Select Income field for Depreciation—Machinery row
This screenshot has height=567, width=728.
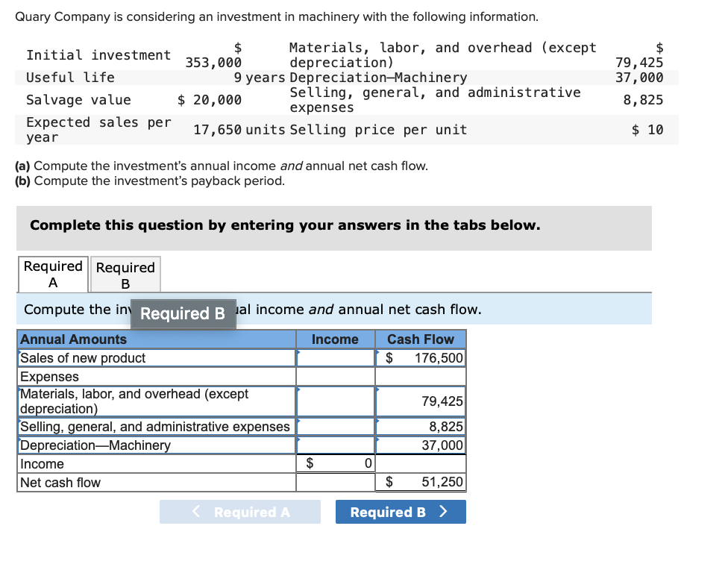pos(335,445)
